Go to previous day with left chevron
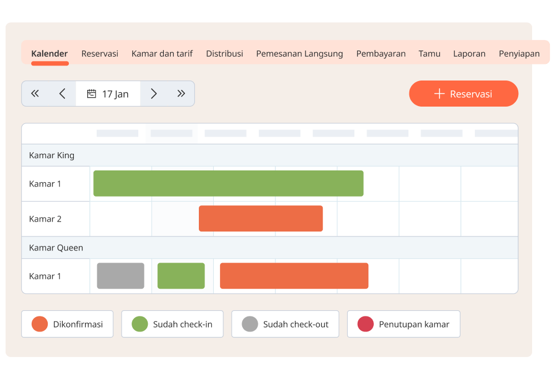 62,94
